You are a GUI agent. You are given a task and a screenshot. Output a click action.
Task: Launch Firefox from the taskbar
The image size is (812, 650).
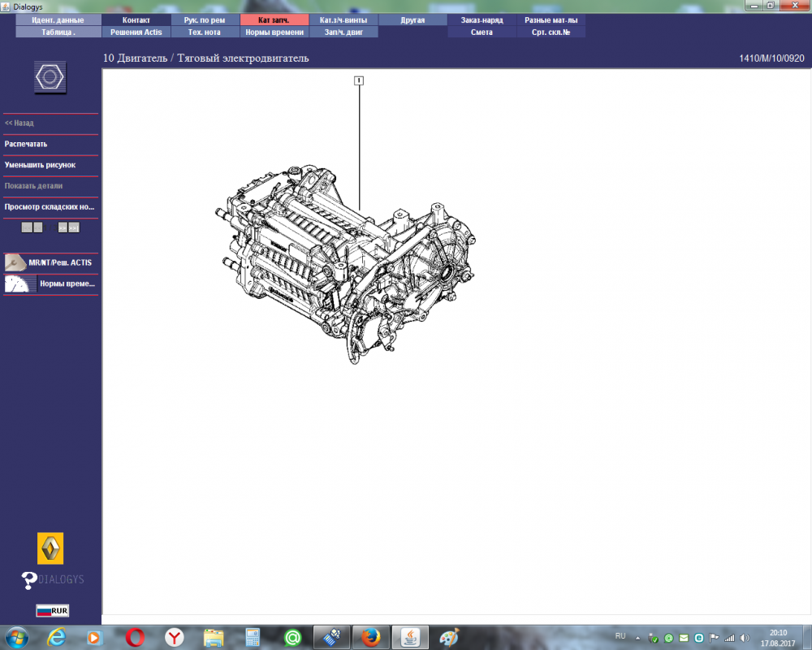tap(371, 638)
